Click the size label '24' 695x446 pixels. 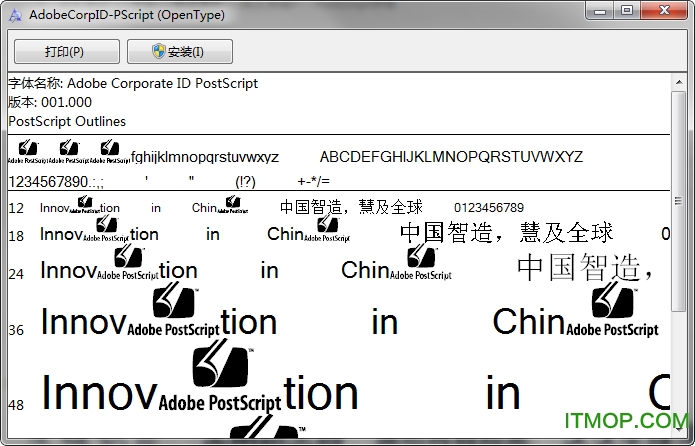pyautogui.click(x=16, y=274)
